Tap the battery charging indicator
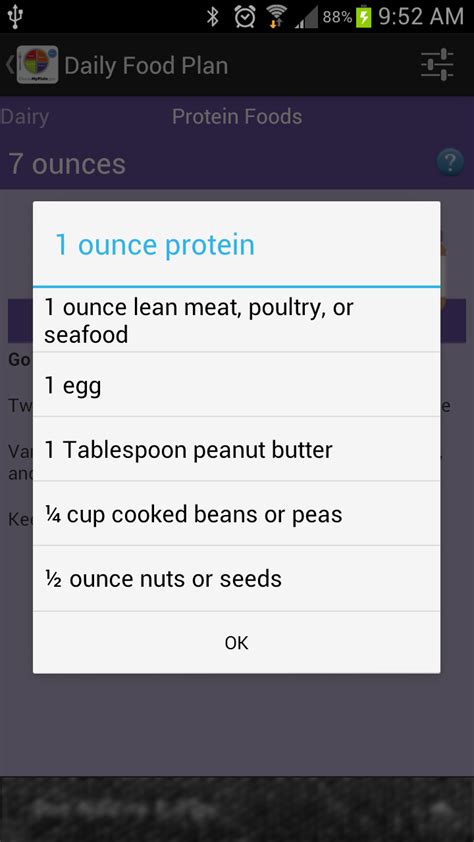The height and width of the screenshot is (842, 474). [x=363, y=17]
